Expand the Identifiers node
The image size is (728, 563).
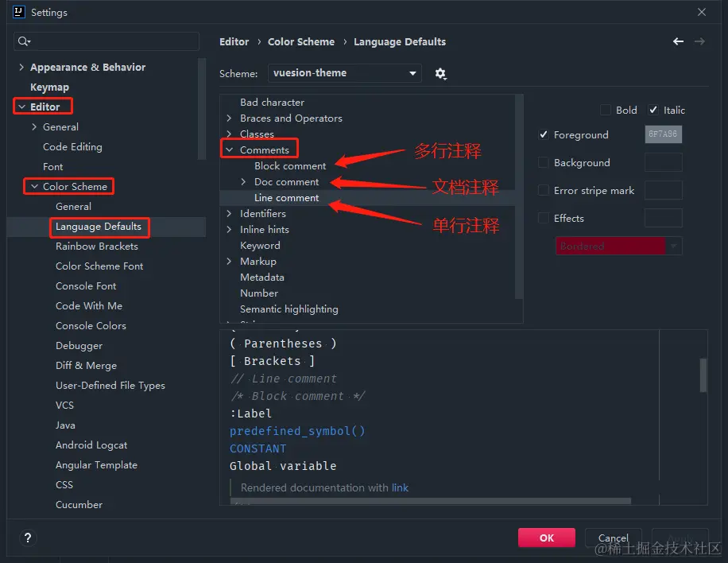click(229, 214)
